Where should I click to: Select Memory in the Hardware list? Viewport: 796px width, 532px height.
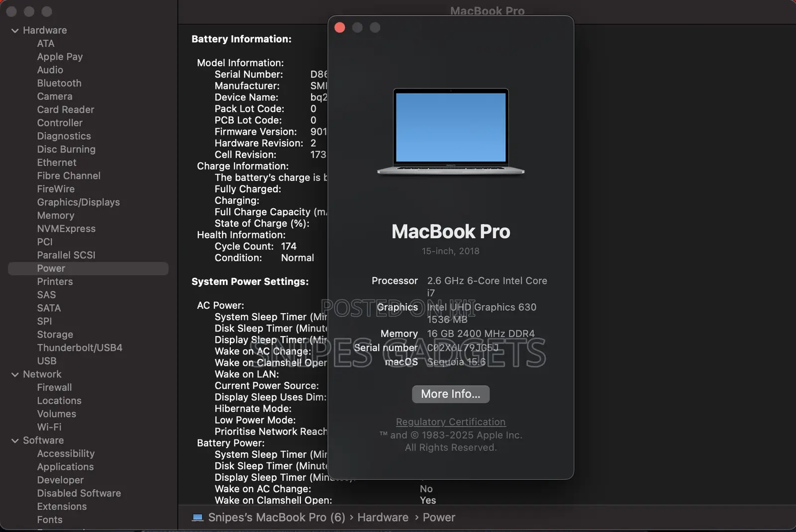(x=55, y=215)
